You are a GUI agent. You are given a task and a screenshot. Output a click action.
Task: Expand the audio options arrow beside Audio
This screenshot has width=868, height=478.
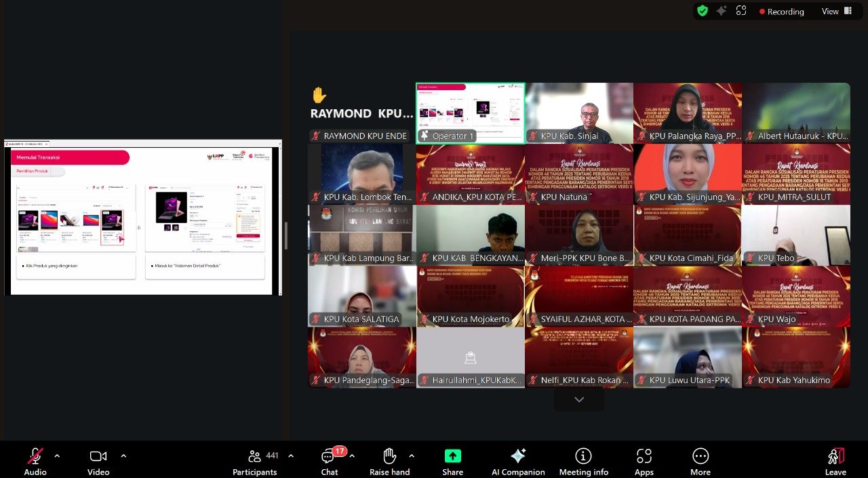(57, 456)
